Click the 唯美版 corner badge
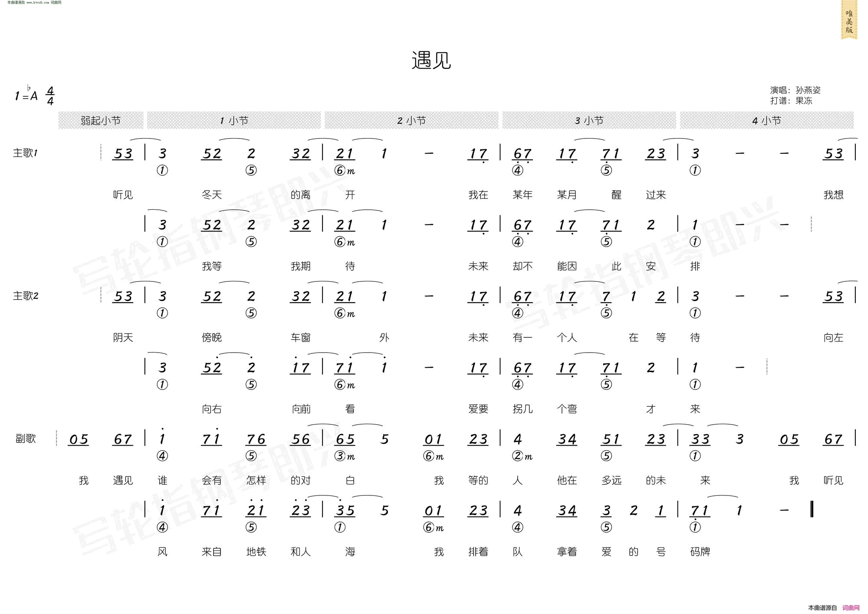The image size is (868, 614). [849, 20]
